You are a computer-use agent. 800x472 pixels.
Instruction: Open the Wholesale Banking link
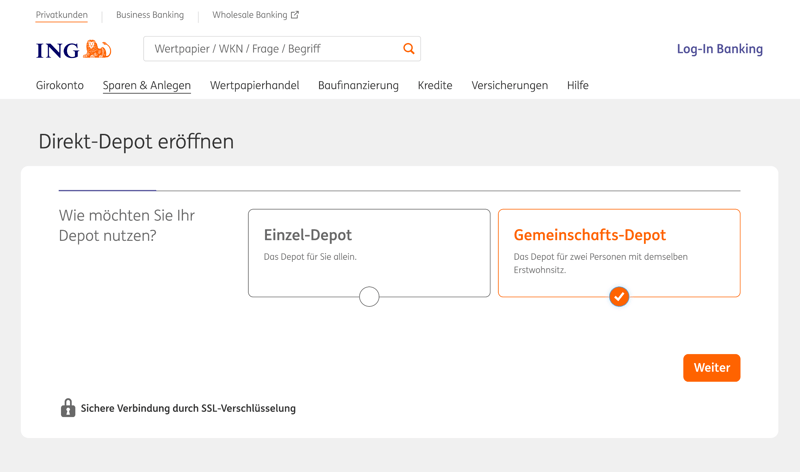[x=249, y=15]
